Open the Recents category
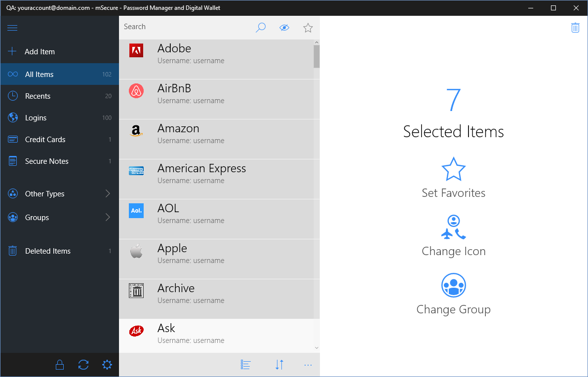Viewport: 588px width, 377px height. (60, 96)
